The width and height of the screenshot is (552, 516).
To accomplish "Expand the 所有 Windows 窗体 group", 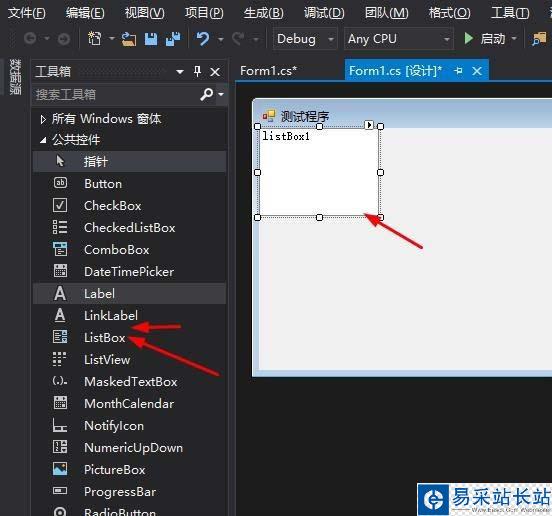I will click(43, 119).
